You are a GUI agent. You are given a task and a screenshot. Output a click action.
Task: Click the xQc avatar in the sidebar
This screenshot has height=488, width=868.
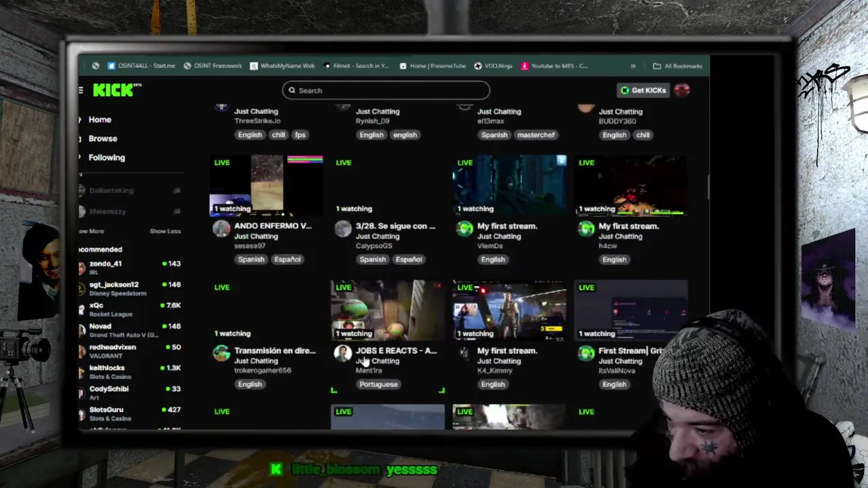pyautogui.click(x=82, y=309)
